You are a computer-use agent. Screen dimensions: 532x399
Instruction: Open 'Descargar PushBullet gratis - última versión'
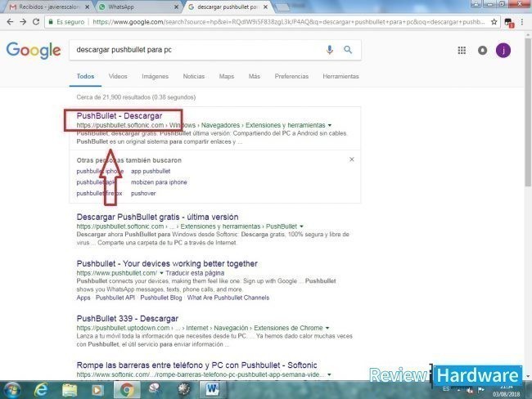click(x=157, y=217)
